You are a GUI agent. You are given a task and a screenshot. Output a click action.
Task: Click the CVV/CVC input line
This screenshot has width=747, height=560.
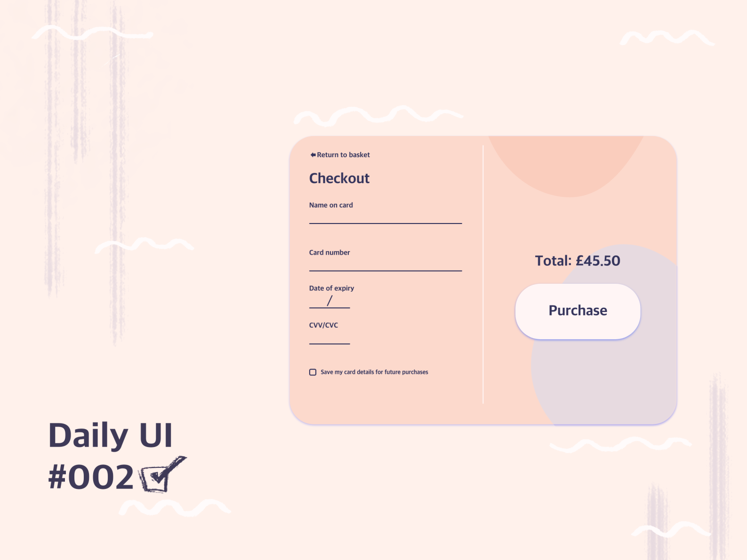tap(329, 342)
